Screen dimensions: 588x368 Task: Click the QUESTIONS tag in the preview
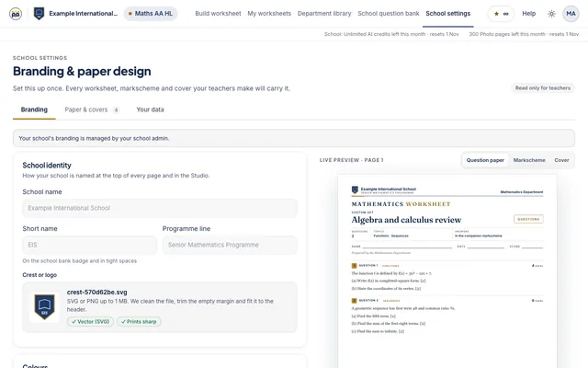coord(528,219)
